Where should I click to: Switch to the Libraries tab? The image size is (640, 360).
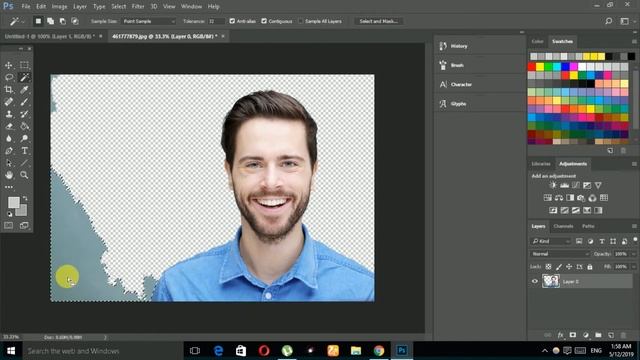(x=541, y=164)
